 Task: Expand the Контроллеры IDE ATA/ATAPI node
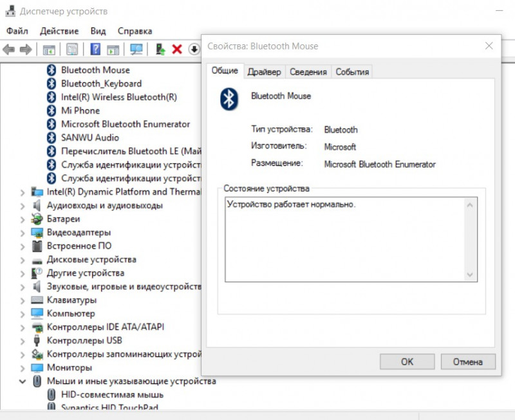pos(23,327)
